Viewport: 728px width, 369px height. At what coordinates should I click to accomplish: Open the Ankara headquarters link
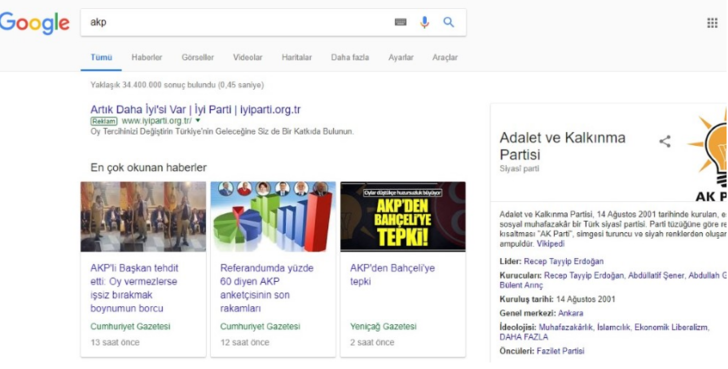pos(571,313)
